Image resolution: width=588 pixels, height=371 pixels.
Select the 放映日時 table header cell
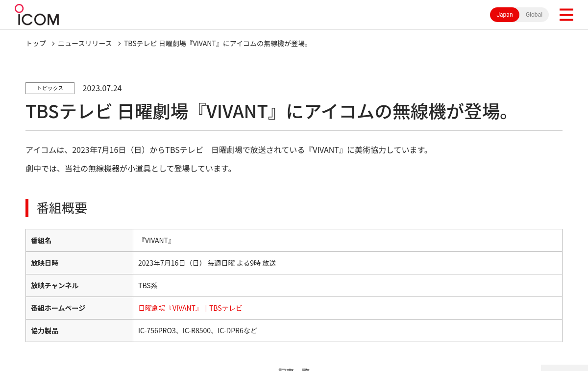pos(79,263)
